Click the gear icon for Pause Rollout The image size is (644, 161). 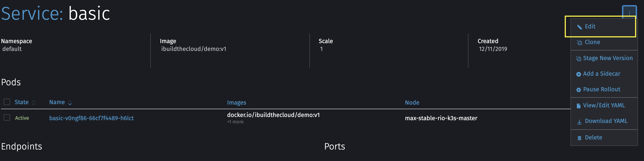(x=579, y=90)
